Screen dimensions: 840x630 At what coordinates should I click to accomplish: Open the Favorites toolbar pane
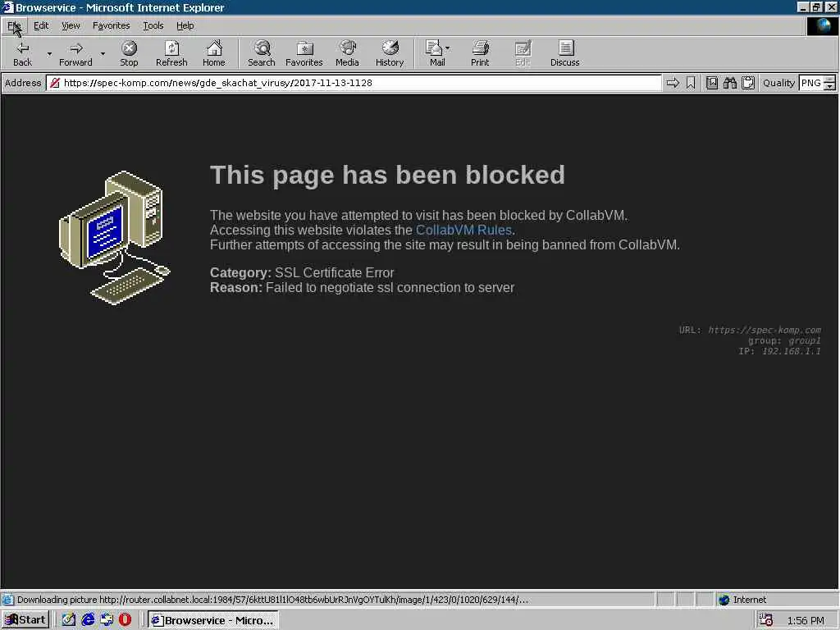304,53
